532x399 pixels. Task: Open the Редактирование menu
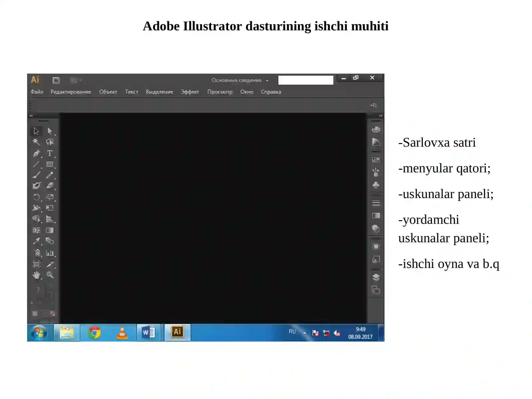[71, 92]
